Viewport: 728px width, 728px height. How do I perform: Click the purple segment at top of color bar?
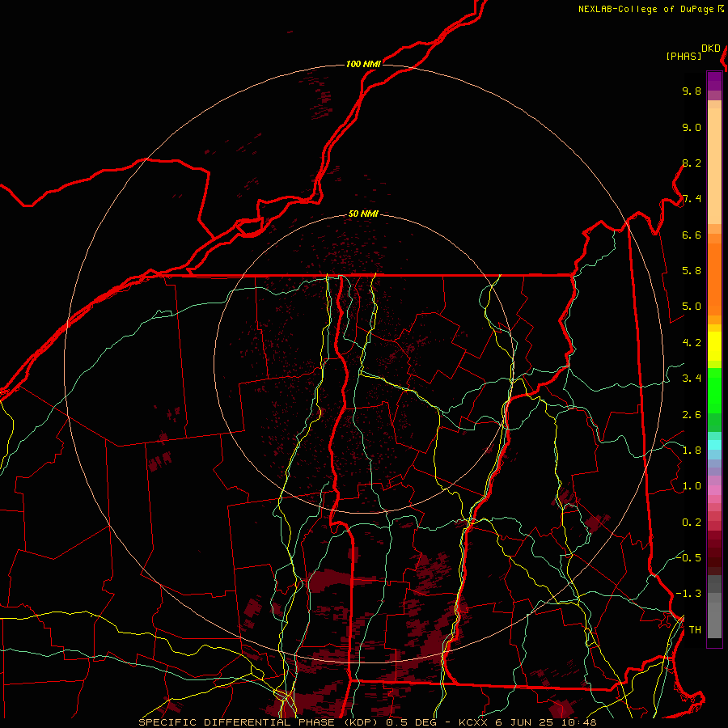point(714,81)
